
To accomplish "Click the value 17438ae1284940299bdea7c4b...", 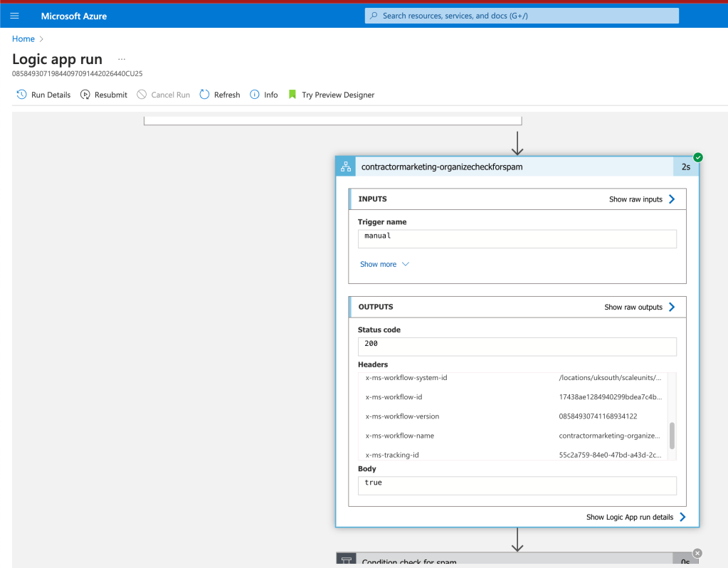I will tap(610, 397).
